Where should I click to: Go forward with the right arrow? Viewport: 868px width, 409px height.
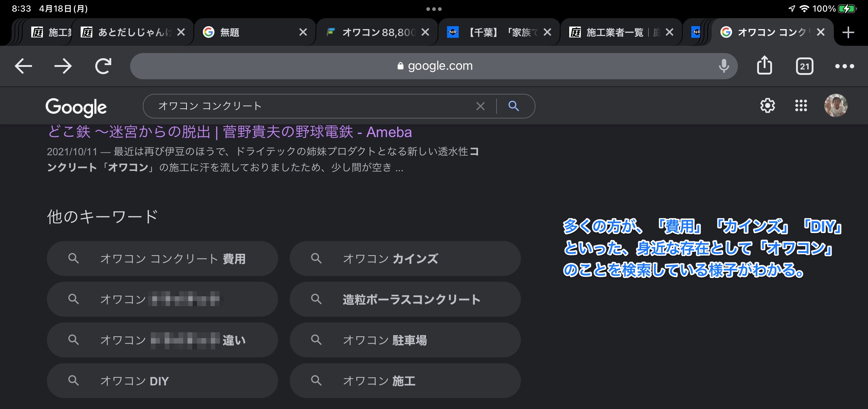click(x=63, y=66)
